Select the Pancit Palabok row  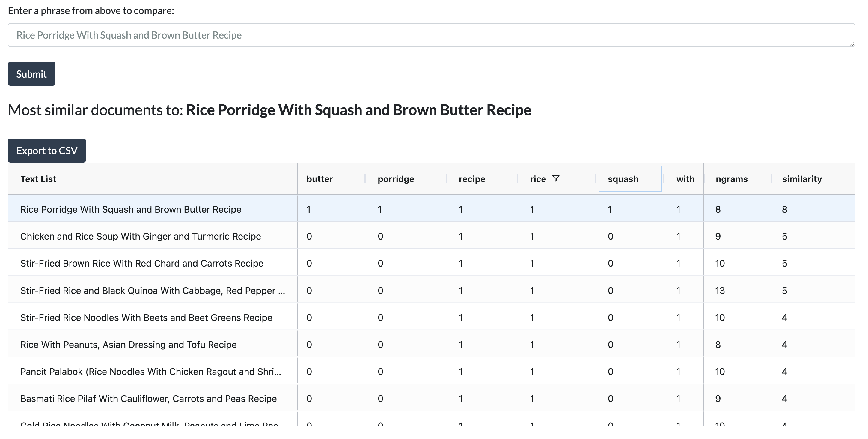coord(150,372)
